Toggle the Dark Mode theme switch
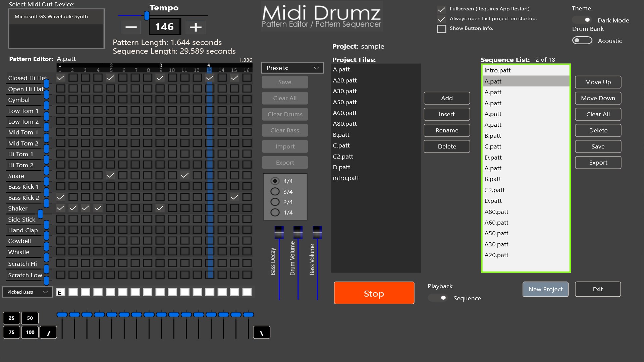The image size is (644, 362). coord(582,20)
